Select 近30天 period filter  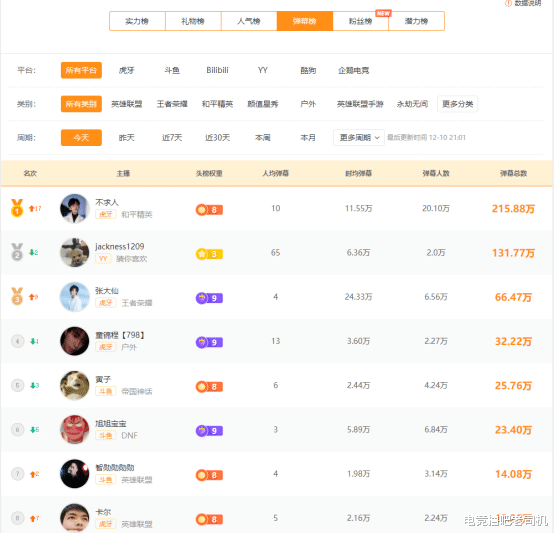[x=217, y=137]
